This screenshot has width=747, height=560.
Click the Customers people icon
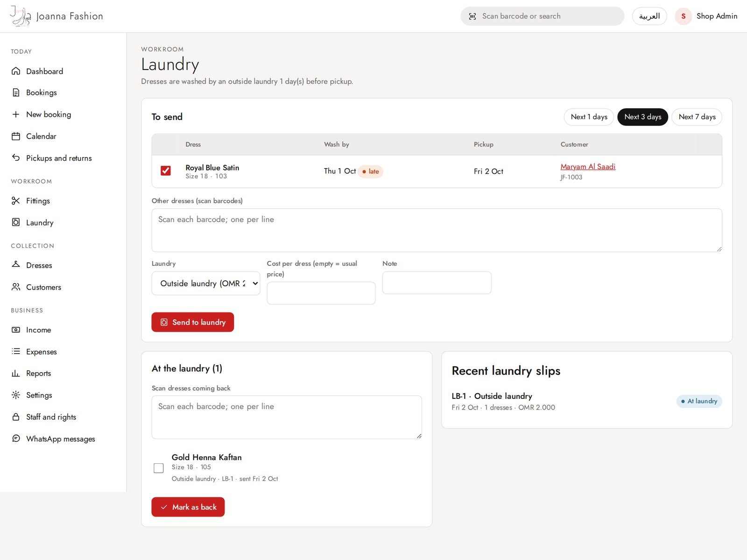[x=16, y=287]
